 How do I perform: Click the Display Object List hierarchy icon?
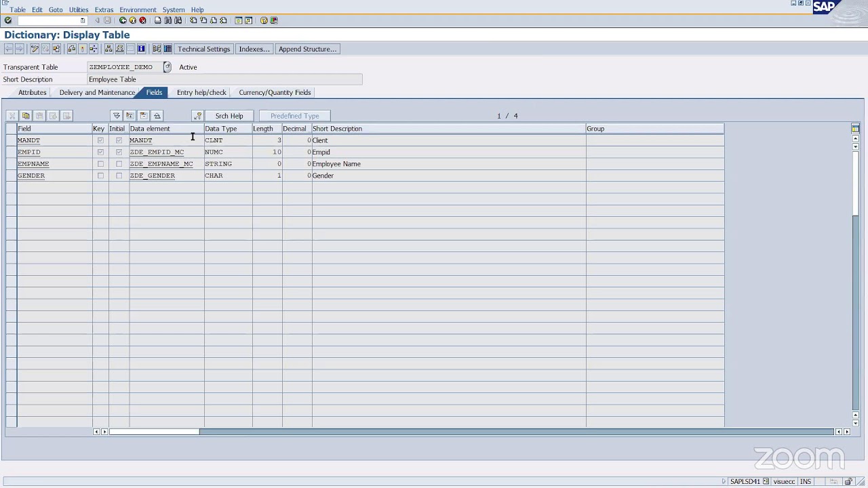[x=108, y=49]
